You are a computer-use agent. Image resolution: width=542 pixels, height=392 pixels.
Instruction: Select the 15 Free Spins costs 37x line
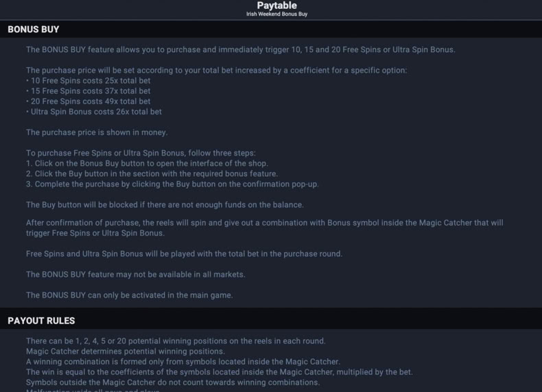[88, 91]
